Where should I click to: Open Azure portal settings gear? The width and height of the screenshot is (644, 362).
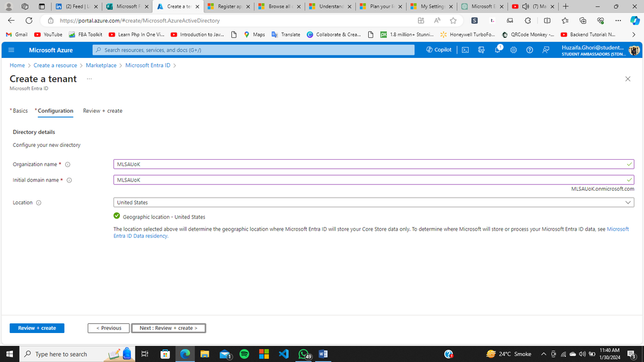click(513, 50)
